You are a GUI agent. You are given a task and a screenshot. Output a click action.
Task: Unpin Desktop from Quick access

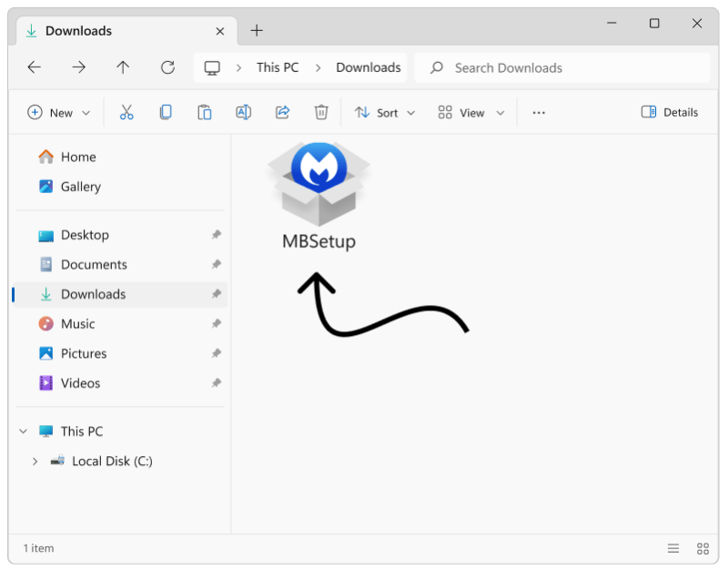(217, 234)
